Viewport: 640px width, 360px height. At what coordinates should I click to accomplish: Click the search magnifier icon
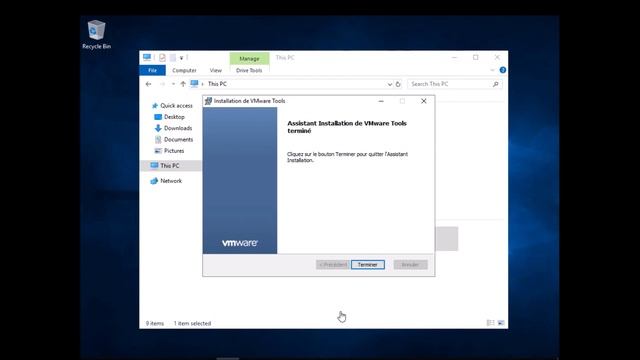click(x=496, y=84)
